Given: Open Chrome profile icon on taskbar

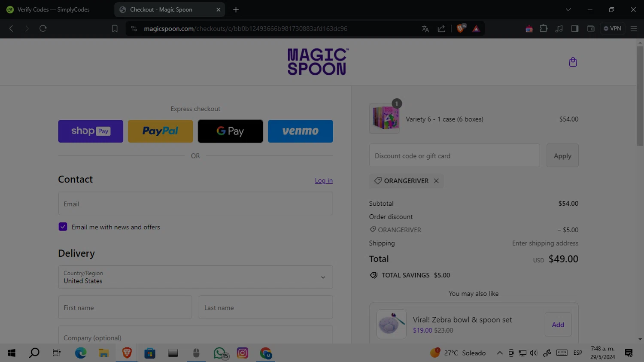Looking at the screenshot, I should point(266,353).
